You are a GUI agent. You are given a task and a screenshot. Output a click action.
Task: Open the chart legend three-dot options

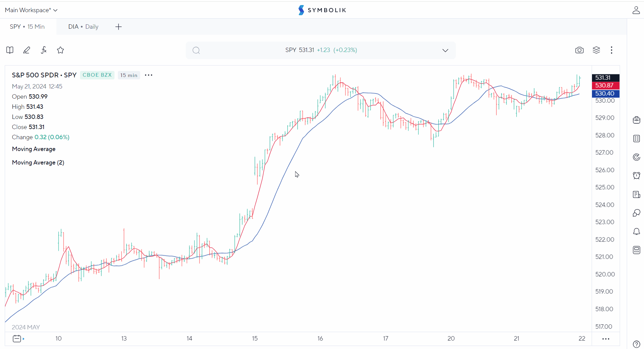click(149, 75)
